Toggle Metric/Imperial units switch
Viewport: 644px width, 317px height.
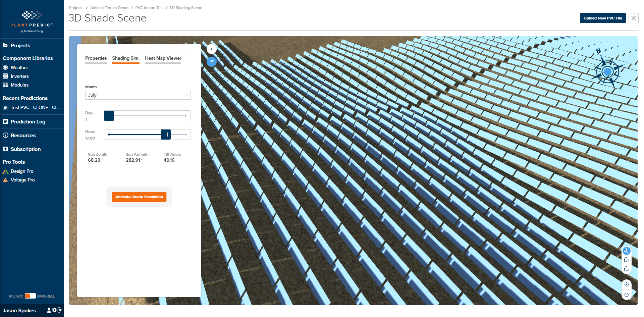tap(30, 296)
